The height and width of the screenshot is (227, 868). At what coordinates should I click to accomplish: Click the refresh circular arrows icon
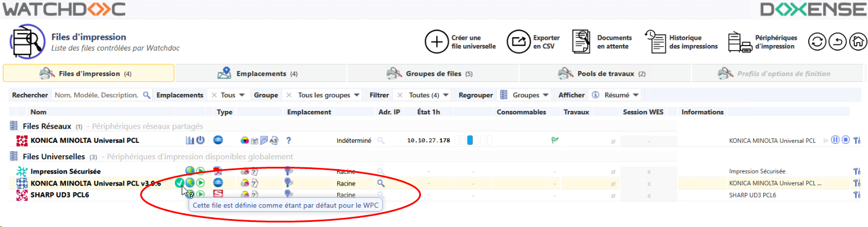(817, 42)
